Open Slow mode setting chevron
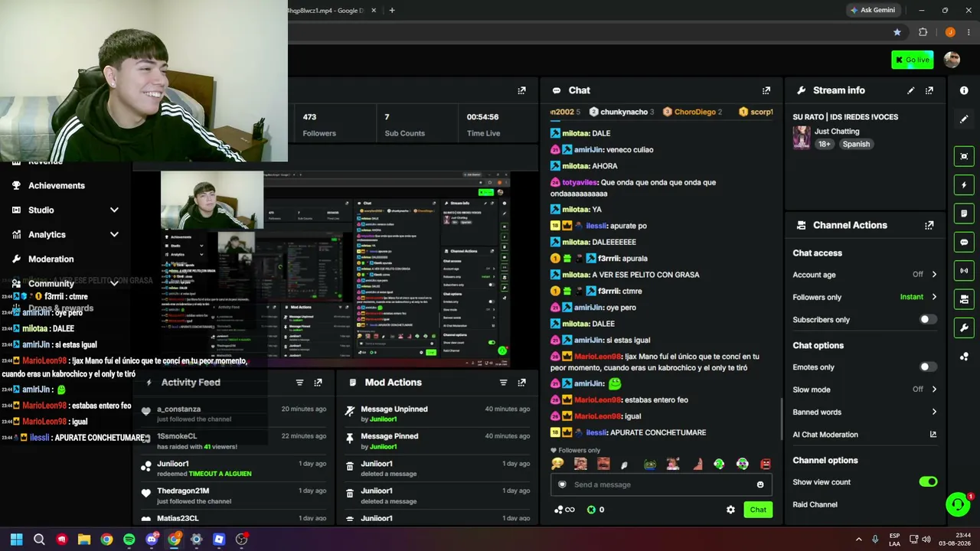The image size is (980, 551). [x=934, y=390]
